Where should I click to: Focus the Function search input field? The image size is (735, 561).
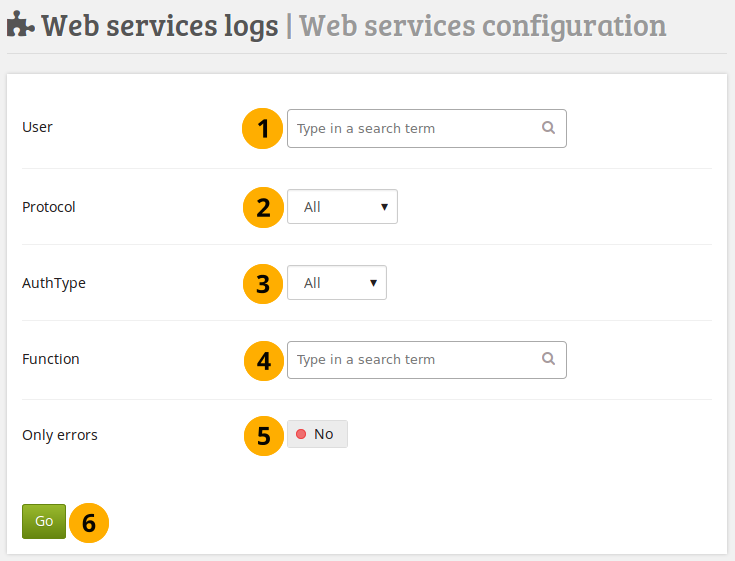pos(415,360)
